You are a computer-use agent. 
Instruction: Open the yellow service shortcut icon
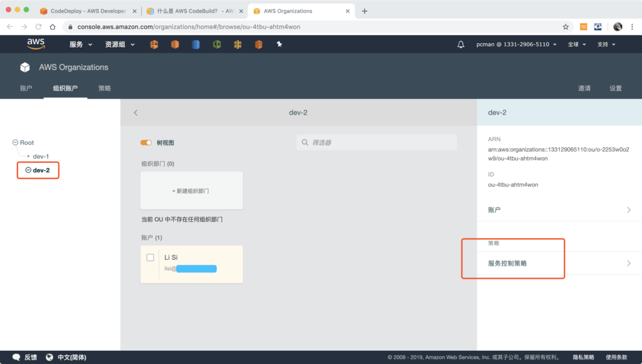pos(238,44)
